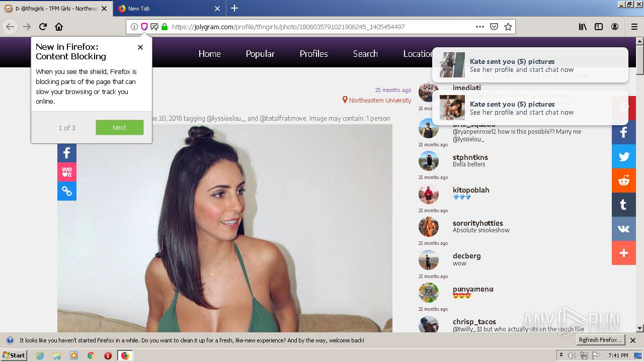644x362 pixels.
Task: Close the @tfmgirls tab
Action: point(104,9)
